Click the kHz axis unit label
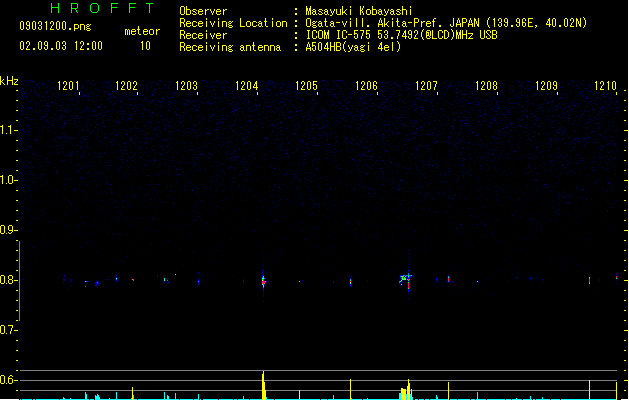 tap(9, 81)
